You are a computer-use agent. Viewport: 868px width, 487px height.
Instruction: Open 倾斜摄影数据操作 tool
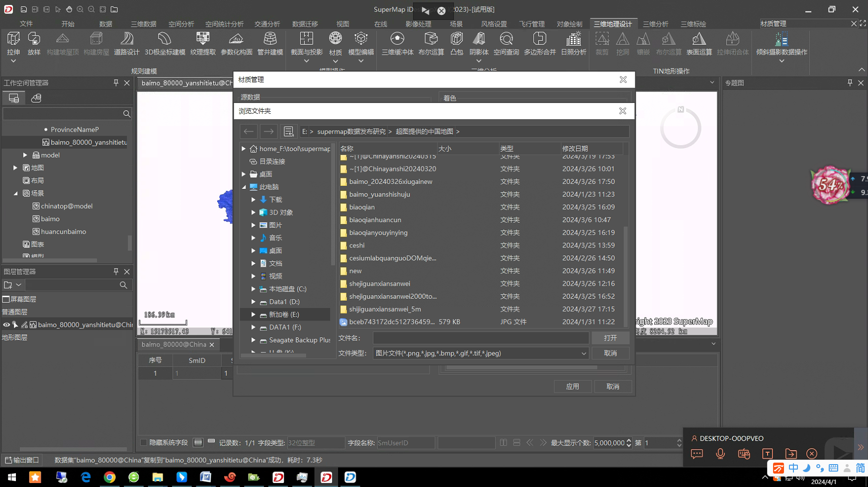(x=781, y=43)
